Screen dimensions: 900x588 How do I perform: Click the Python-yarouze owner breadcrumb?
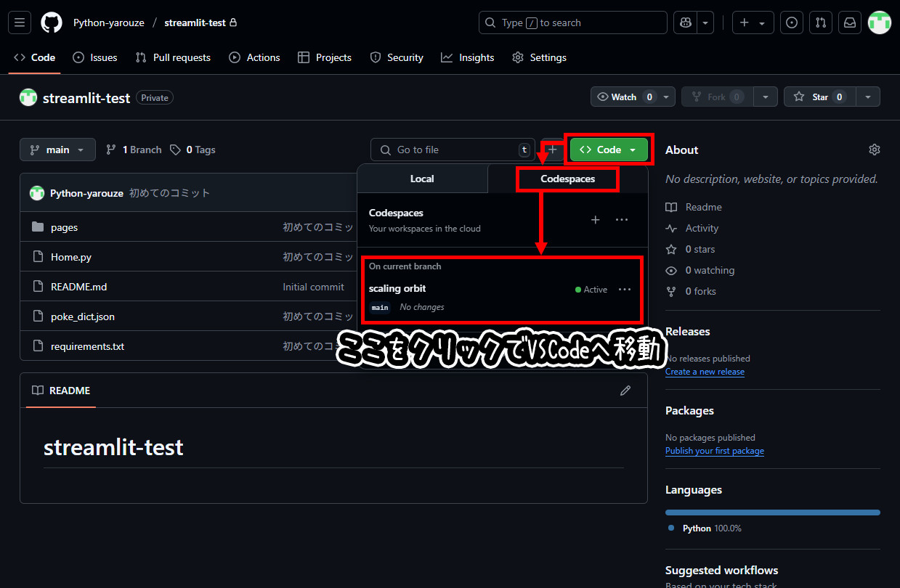coord(108,23)
